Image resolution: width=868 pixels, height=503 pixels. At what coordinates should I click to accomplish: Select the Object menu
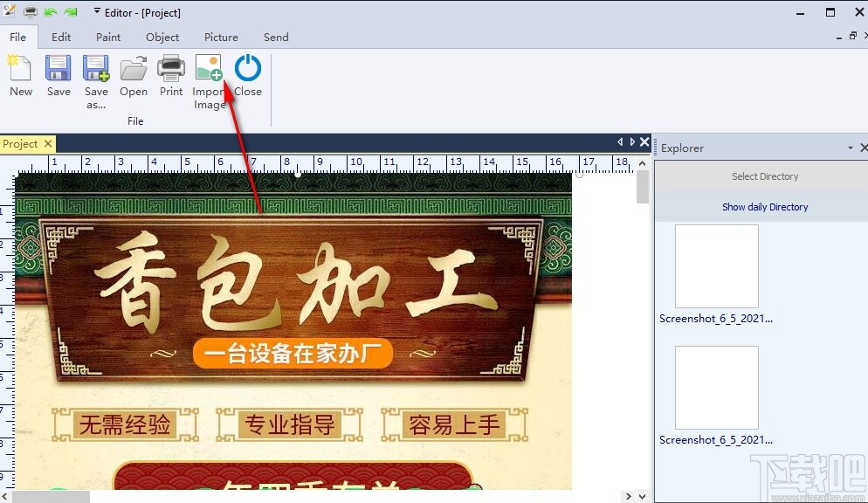tap(162, 37)
